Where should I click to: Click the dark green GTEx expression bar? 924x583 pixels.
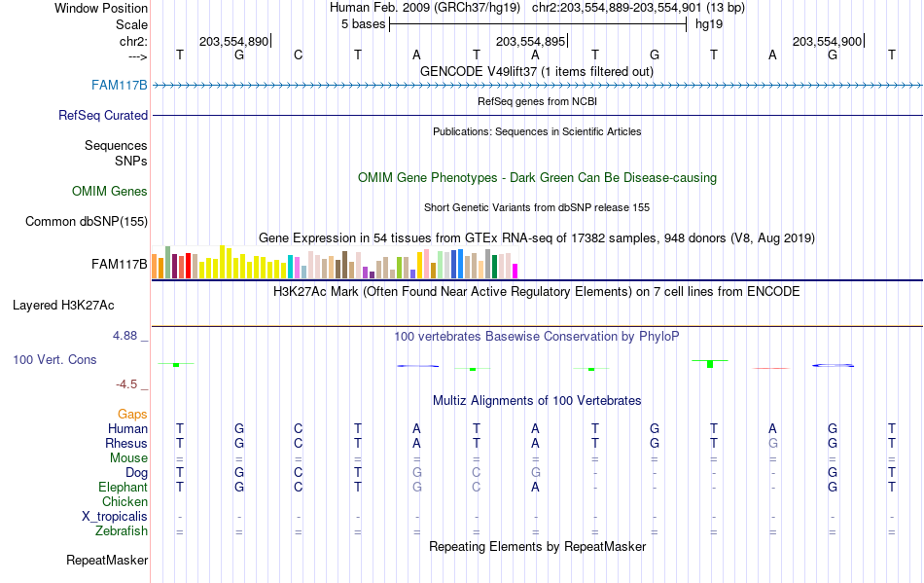[495, 267]
